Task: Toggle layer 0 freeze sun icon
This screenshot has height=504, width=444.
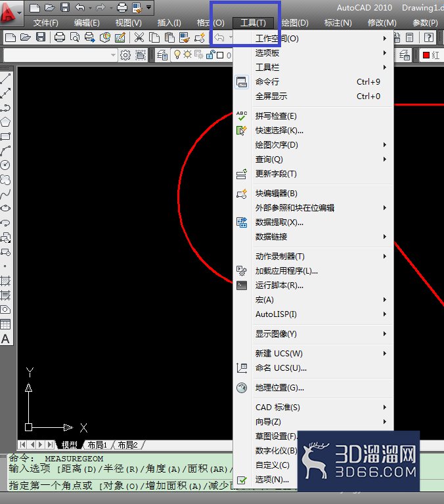Action: coord(187,55)
